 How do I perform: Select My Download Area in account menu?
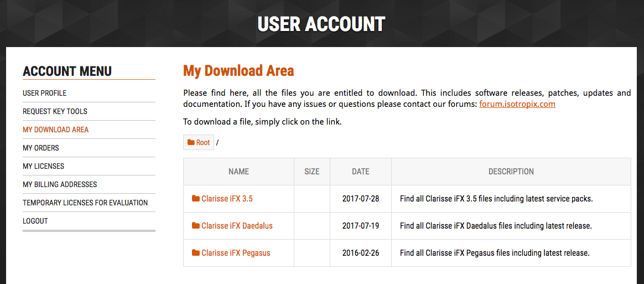[x=55, y=130]
